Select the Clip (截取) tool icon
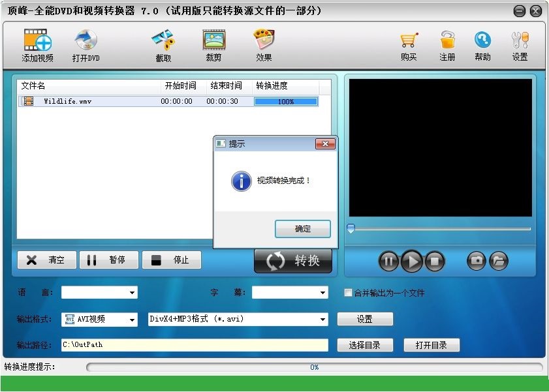This screenshot has width=549, height=392. tap(163, 41)
